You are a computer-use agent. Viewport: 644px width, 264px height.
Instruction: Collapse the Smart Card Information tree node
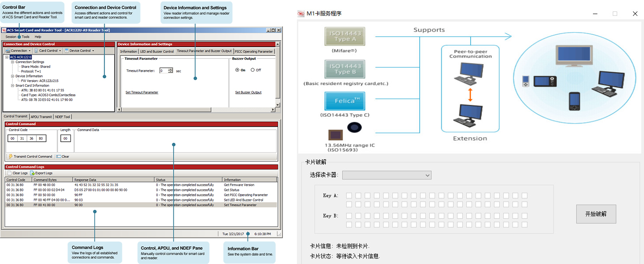[x=13, y=86]
